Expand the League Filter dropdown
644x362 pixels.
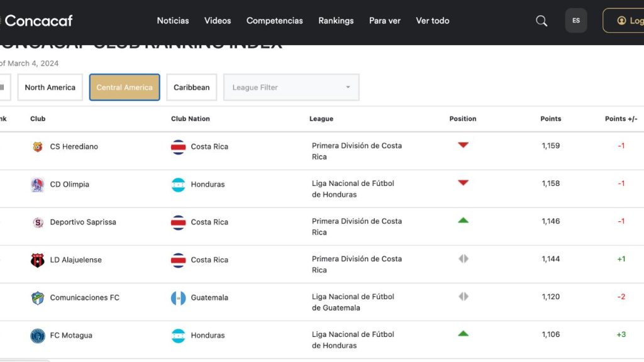tap(291, 87)
